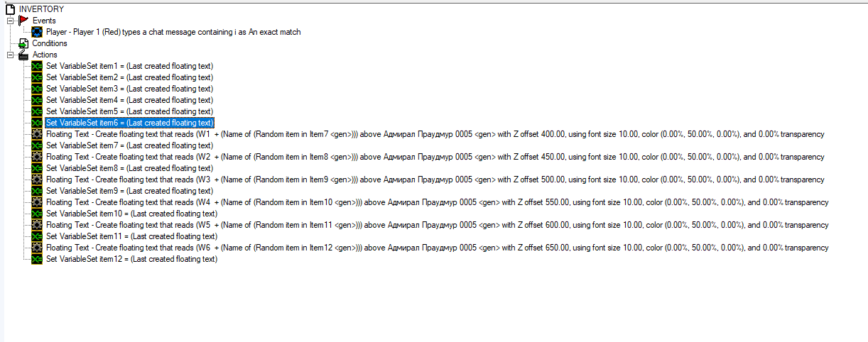Click the gear icon for W3 floating text

37,180
